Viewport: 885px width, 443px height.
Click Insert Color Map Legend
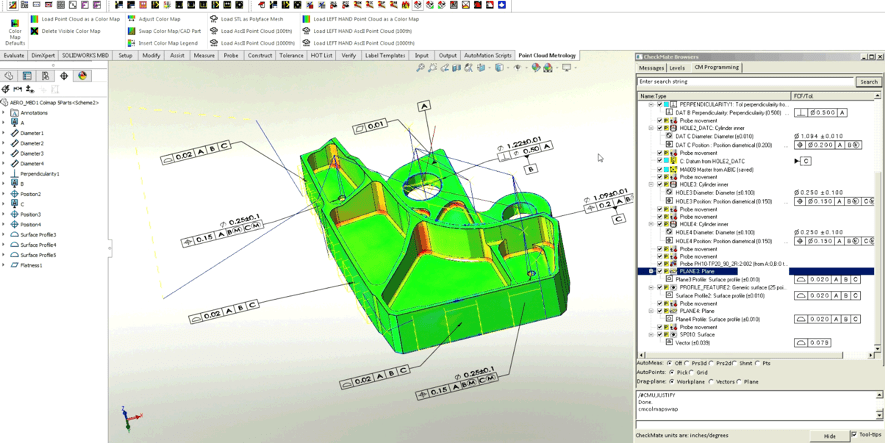tap(163, 43)
